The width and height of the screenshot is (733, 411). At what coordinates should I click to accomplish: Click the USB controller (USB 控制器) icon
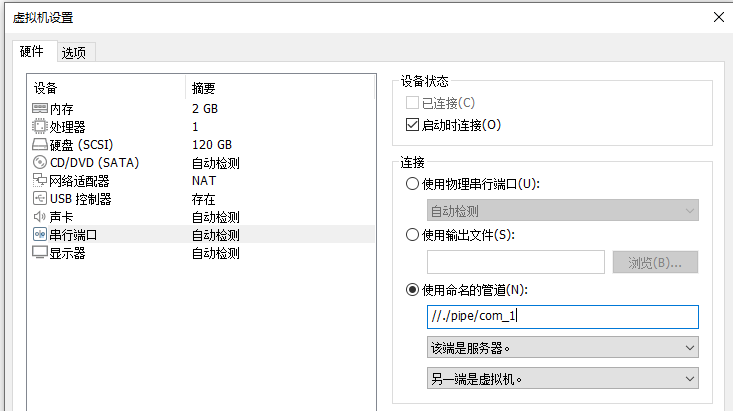pyautogui.click(x=40, y=199)
